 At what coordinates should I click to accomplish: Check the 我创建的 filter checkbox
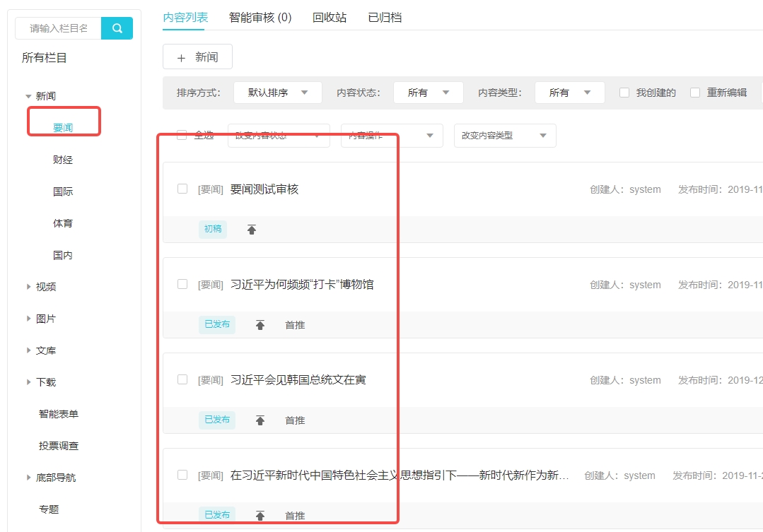(624, 93)
